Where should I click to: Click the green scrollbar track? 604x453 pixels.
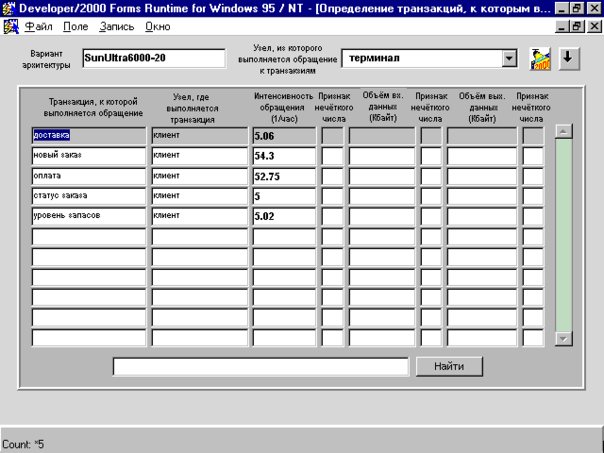pos(563,235)
